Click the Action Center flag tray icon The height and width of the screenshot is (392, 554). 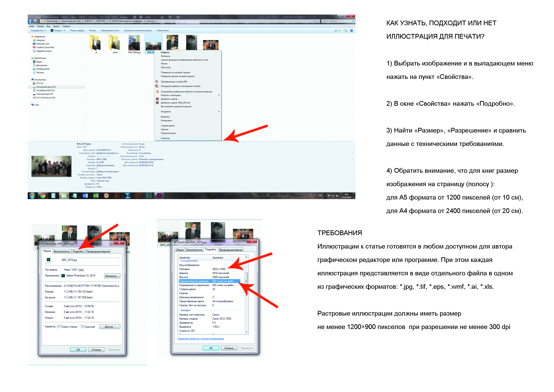pos(329,196)
